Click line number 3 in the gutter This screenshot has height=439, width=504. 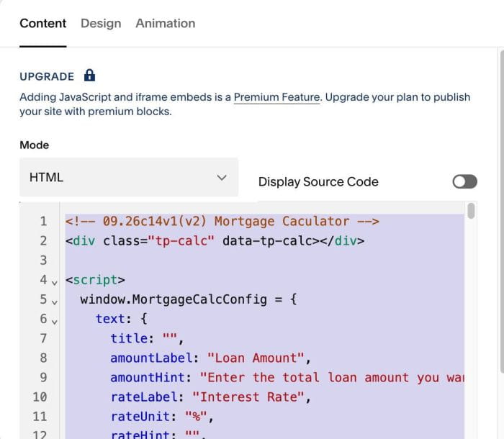pos(43,260)
